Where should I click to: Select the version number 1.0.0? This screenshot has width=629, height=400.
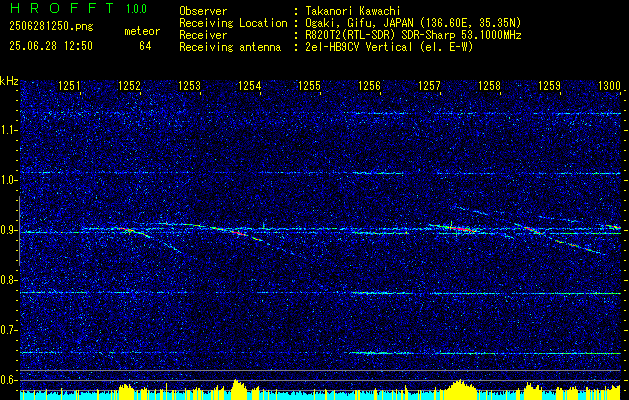click(136, 9)
